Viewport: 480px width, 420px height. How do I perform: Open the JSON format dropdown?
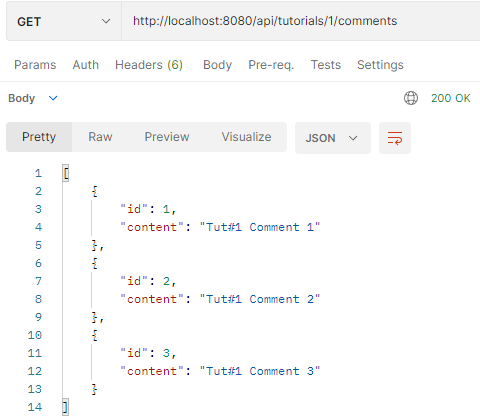coord(333,138)
